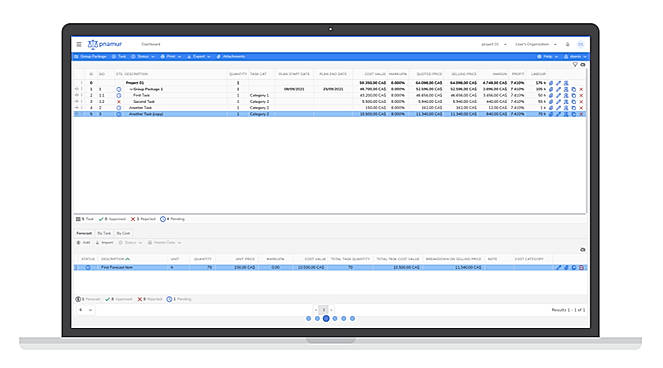This screenshot has width=663, height=368.
Task: Click assign user icon in Project 01 row
Action: point(566,83)
